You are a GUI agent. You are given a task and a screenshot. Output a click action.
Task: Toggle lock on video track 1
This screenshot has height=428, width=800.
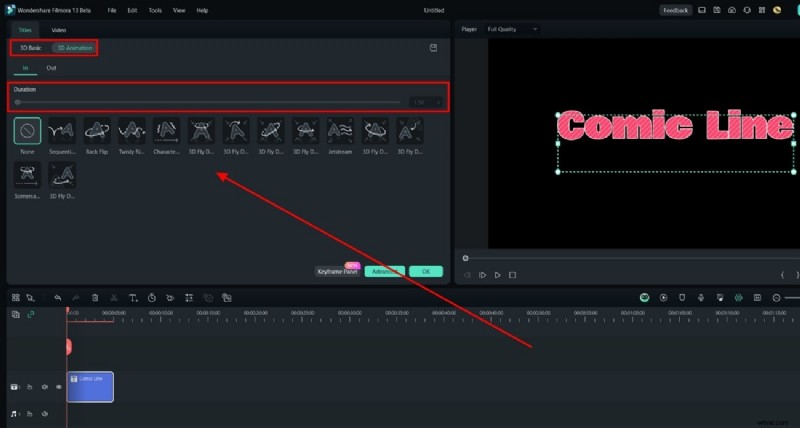[x=30, y=386]
